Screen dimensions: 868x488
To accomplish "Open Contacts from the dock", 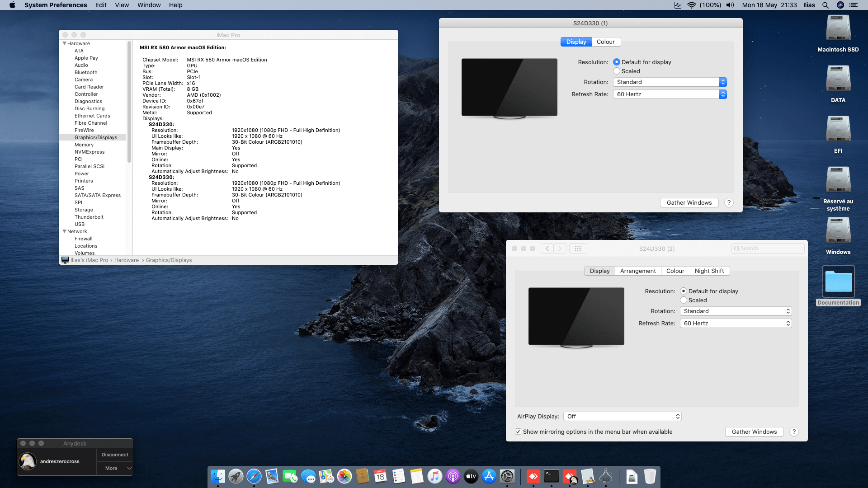I will click(x=363, y=476).
